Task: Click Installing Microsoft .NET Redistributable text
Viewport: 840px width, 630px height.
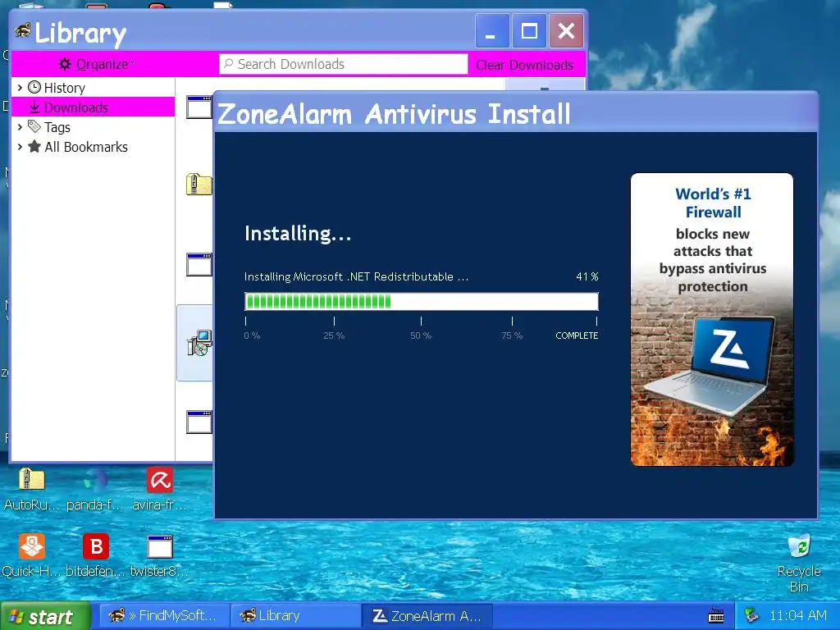Action: [356, 277]
